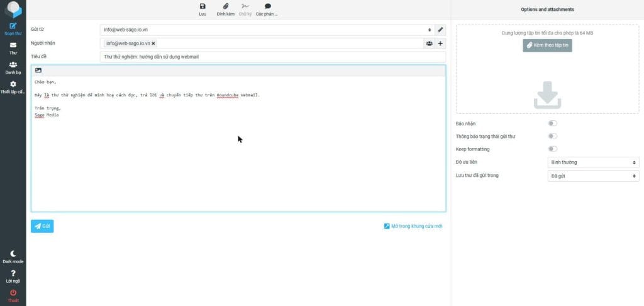The height and width of the screenshot is (306, 644).
Task: Open Danh bạ contacts in sidebar
Action: (x=13, y=68)
